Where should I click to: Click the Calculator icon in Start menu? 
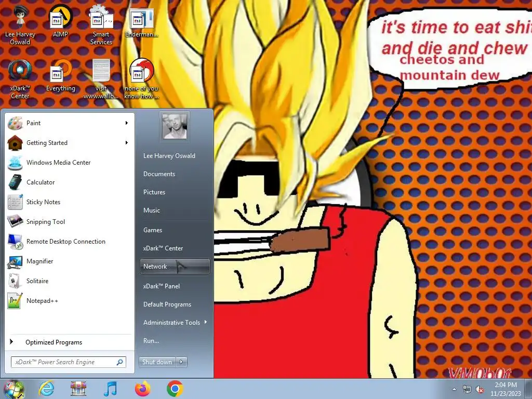15,182
